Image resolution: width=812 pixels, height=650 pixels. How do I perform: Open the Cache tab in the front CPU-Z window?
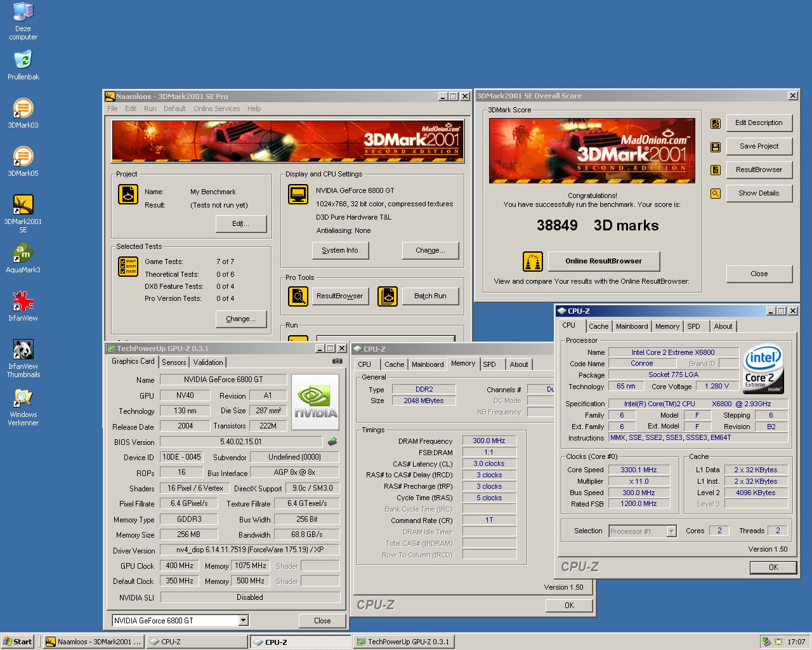(598, 326)
